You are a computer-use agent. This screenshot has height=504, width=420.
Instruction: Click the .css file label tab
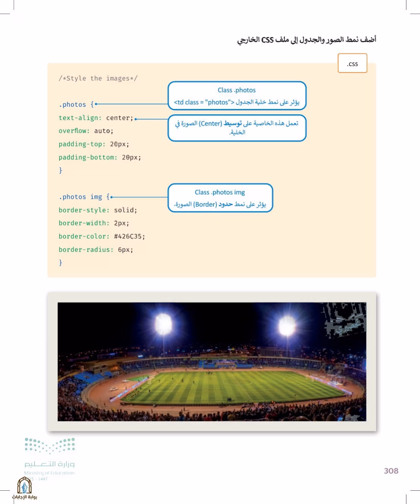(x=352, y=63)
